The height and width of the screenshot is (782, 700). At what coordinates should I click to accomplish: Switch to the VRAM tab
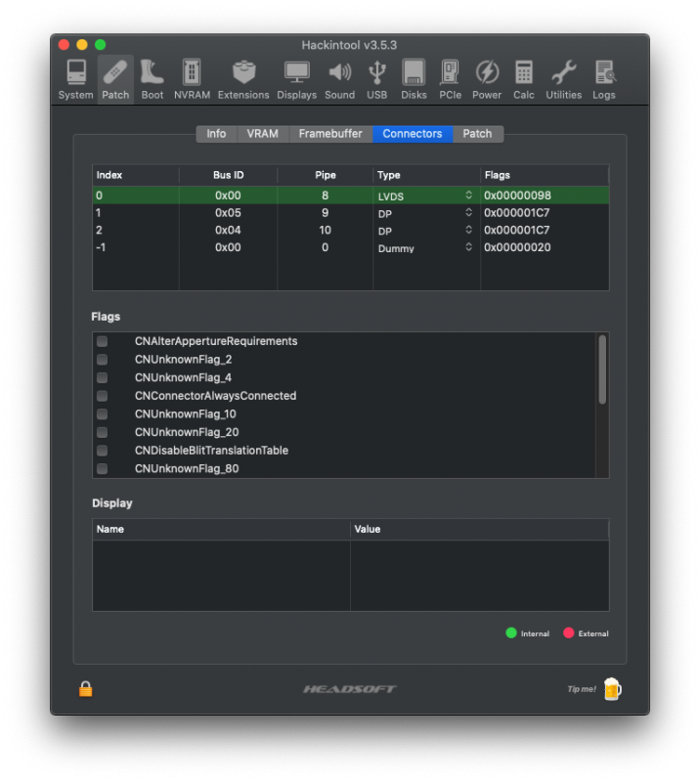[x=262, y=134]
